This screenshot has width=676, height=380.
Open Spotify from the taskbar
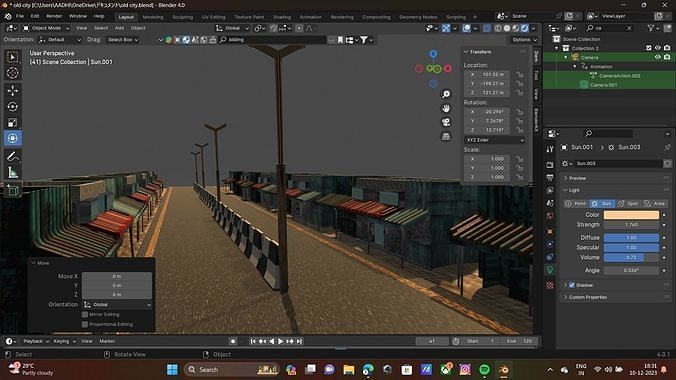[484, 370]
